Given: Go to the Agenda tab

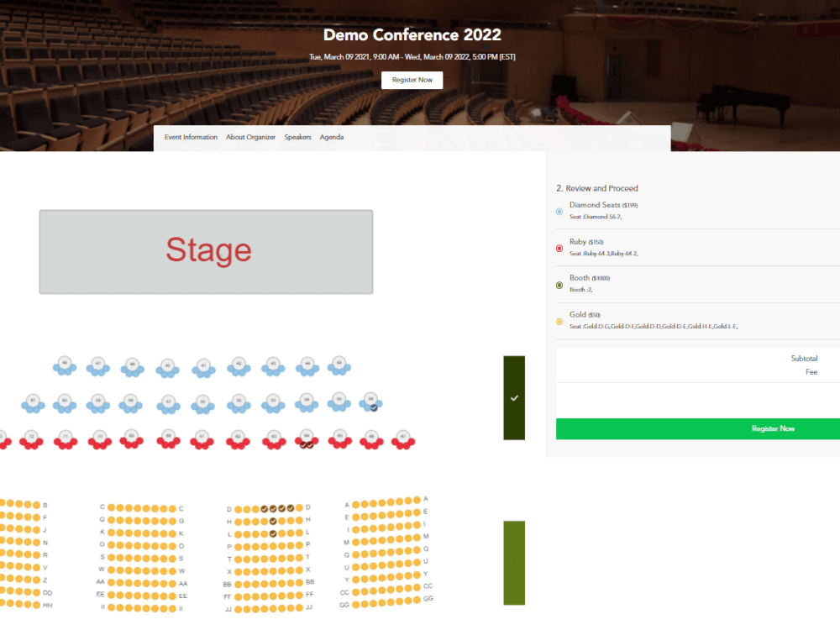Looking at the screenshot, I should coord(332,137).
